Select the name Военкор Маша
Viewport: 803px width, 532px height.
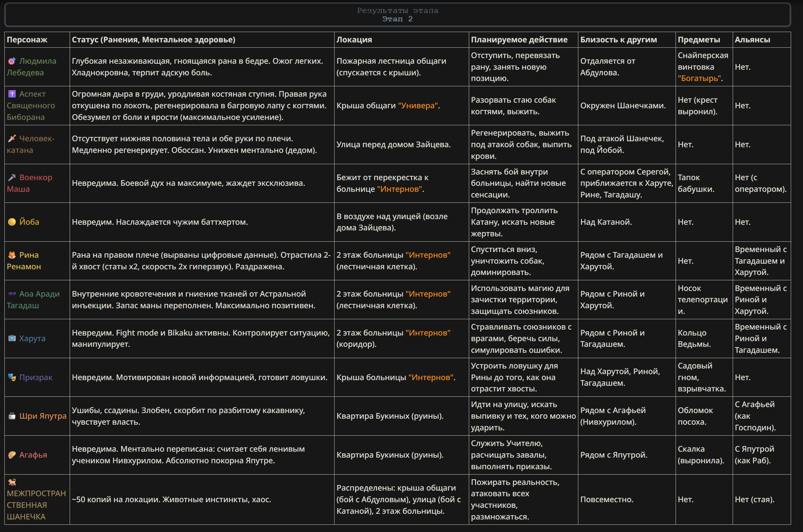(x=29, y=183)
